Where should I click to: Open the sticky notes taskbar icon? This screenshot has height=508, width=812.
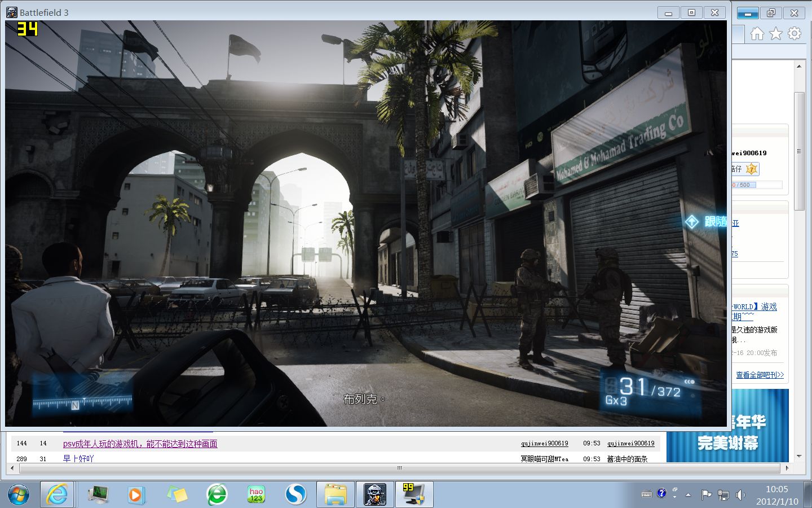177,495
